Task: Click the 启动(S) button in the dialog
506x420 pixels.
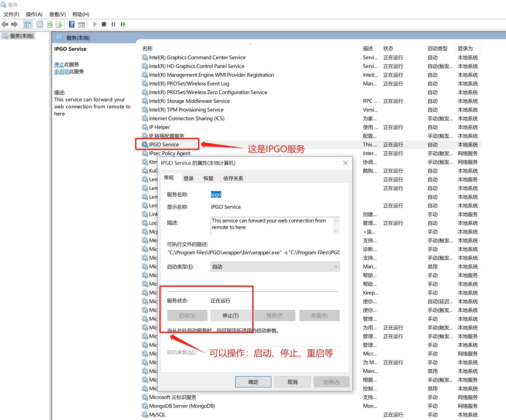Action: [x=187, y=315]
